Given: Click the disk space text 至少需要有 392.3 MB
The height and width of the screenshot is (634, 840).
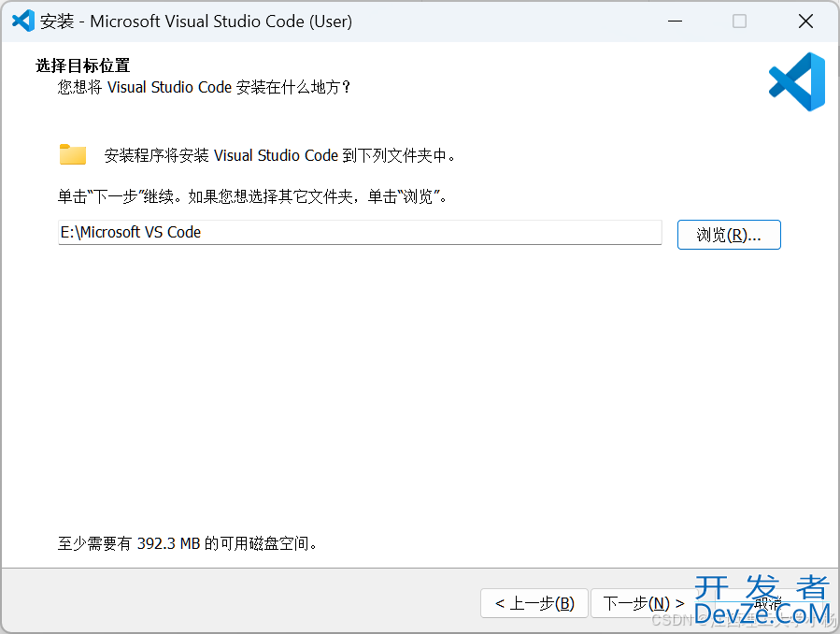Looking at the screenshot, I should point(188,543).
